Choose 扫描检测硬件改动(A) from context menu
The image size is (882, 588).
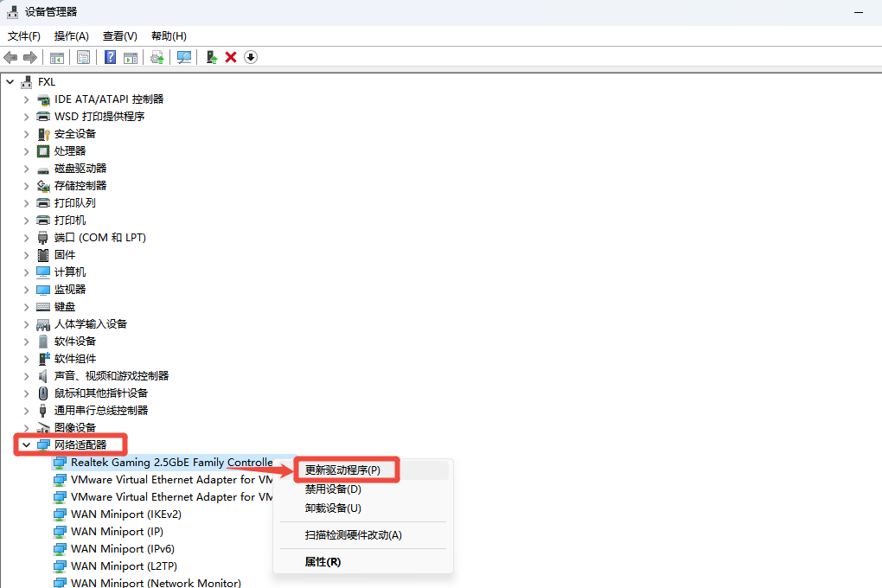point(363,535)
